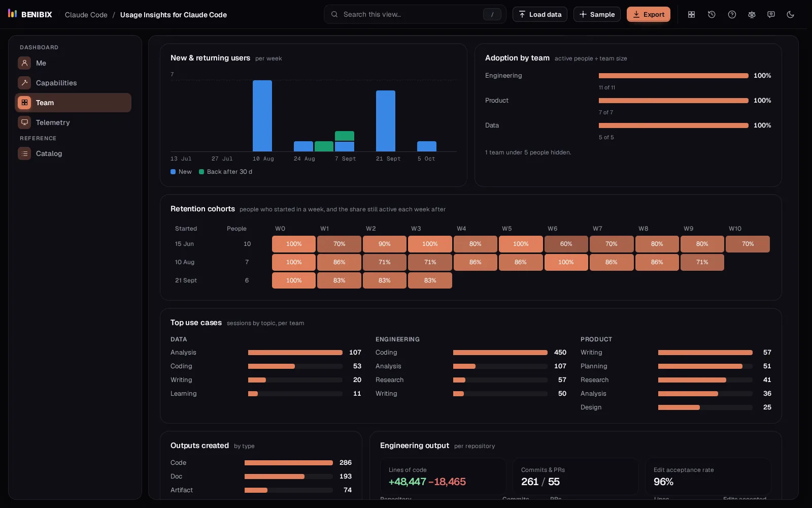Screen dimensions: 812x508
Task: Open the Catalog reference page
Action: coord(73,153)
